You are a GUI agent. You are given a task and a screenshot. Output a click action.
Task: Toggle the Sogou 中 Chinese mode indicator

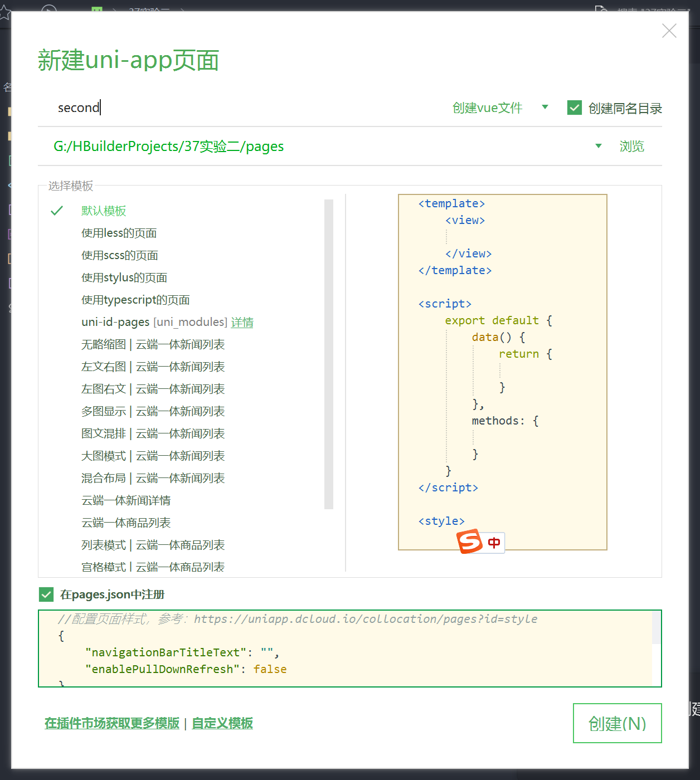click(494, 543)
